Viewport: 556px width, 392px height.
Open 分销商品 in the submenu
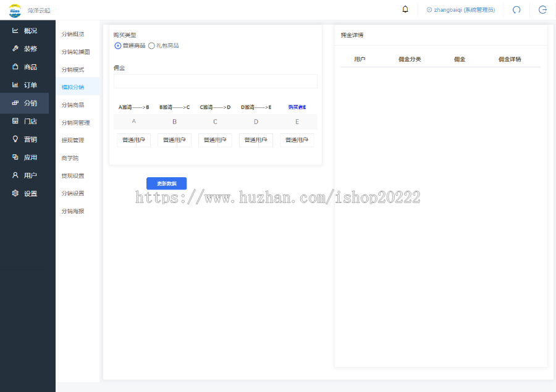click(x=73, y=105)
